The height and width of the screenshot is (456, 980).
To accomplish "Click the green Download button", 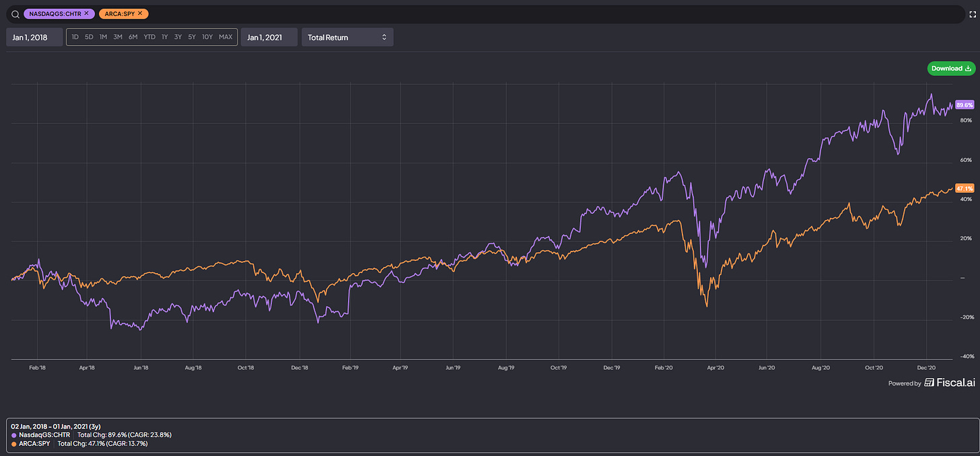I will [x=951, y=68].
